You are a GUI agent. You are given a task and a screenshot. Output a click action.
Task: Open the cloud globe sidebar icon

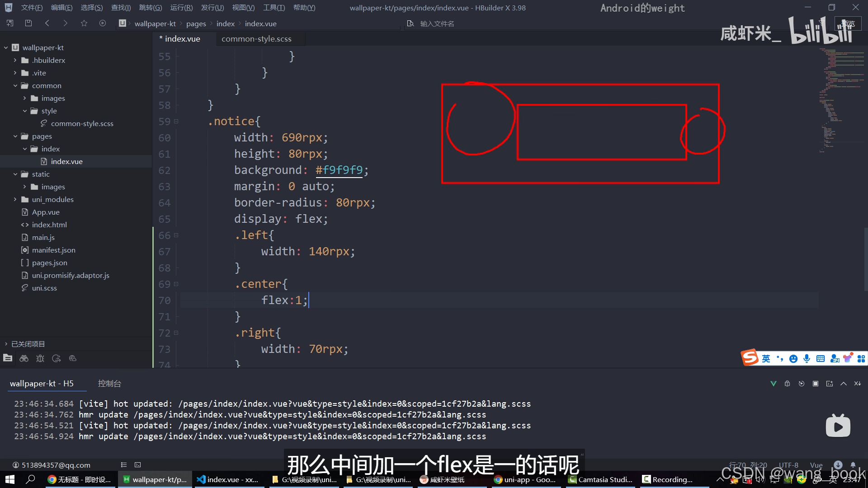click(x=73, y=358)
